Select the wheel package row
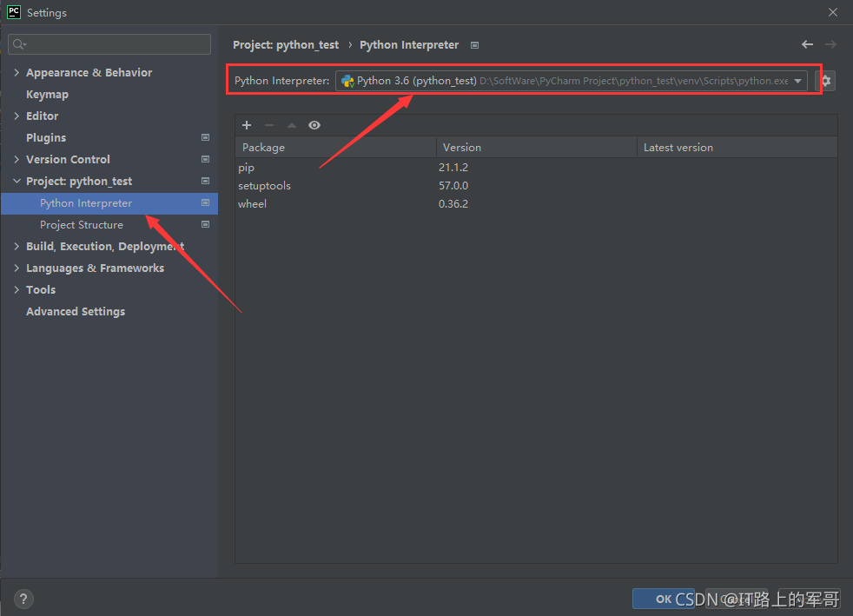 (x=536, y=204)
